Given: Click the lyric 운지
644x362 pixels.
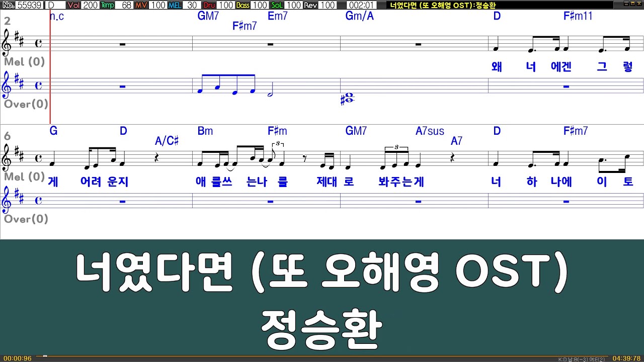Looking at the screenshot, I should (x=118, y=182).
